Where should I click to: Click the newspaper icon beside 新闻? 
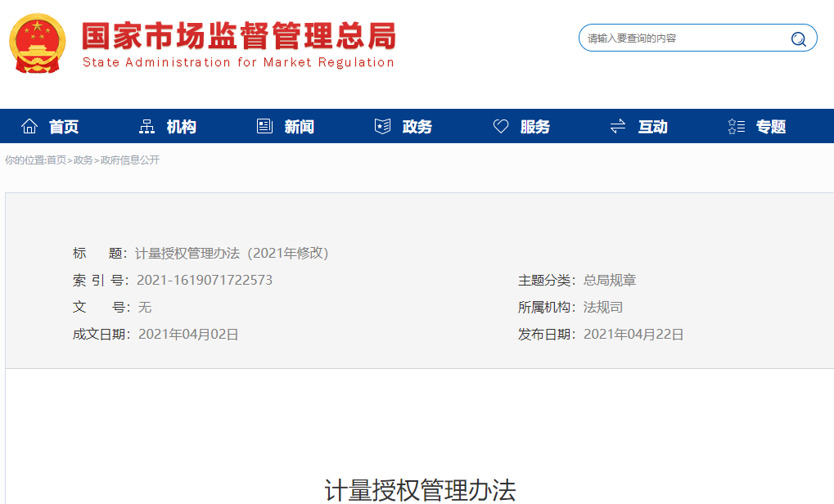(x=264, y=126)
